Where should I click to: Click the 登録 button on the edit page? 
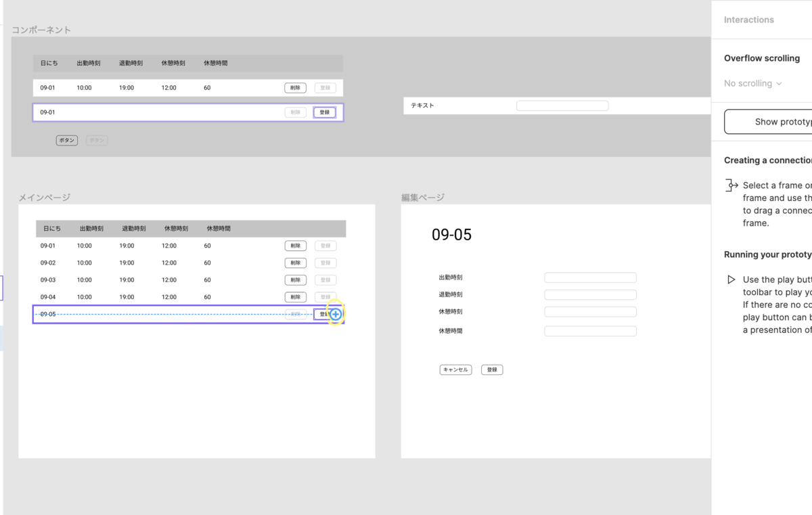[492, 370]
